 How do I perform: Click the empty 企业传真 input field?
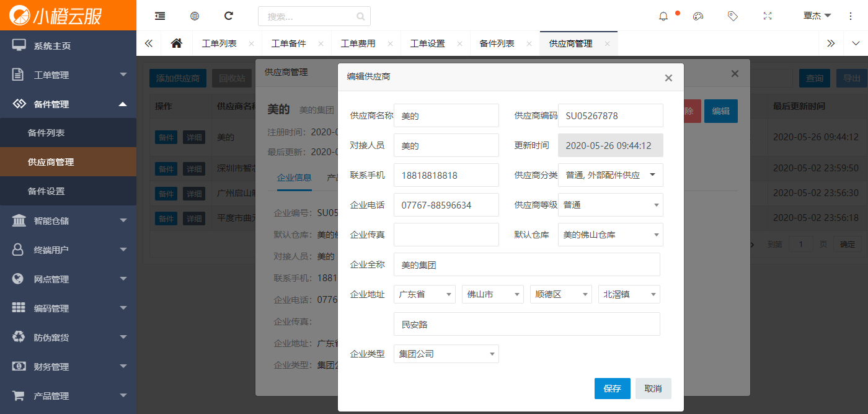click(446, 235)
